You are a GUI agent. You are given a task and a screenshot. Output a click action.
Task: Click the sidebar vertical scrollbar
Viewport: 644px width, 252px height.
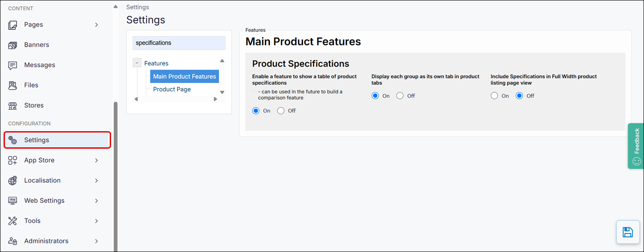point(115,175)
